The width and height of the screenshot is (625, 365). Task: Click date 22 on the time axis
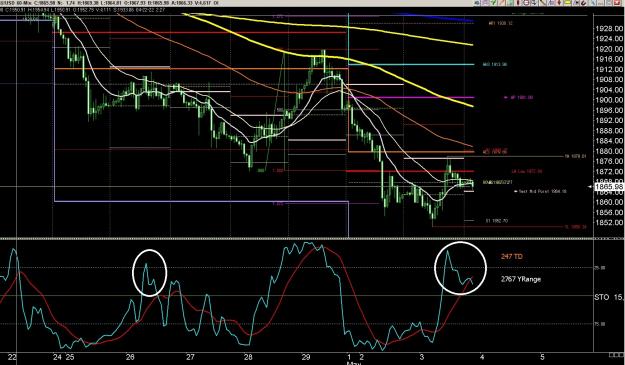click(x=12, y=357)
